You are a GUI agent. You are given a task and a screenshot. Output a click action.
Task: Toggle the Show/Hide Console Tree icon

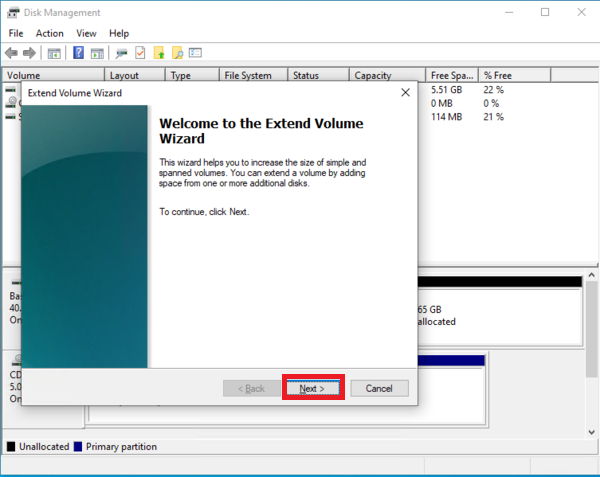click(x=55, y=53)
